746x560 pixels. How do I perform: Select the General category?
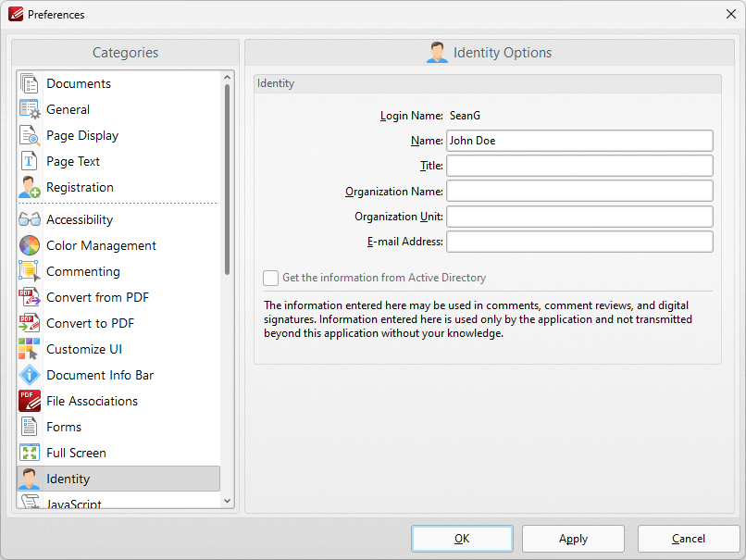[118, 109]
